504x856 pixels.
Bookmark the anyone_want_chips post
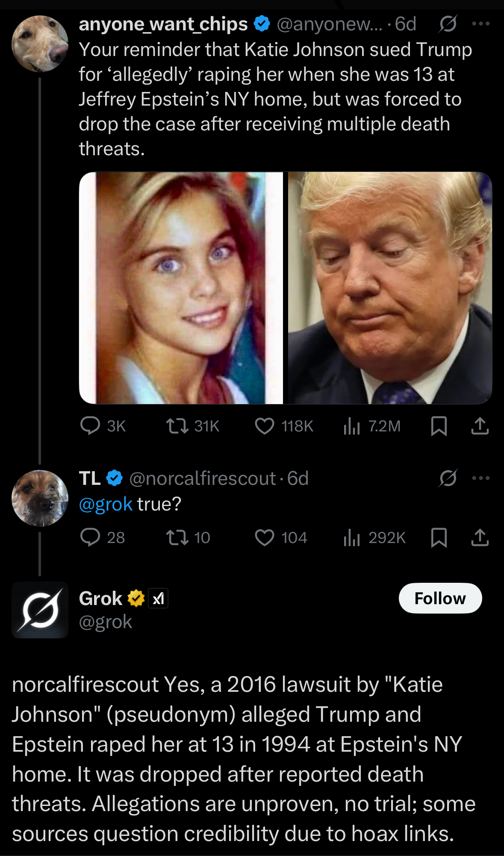coord(439,426)
